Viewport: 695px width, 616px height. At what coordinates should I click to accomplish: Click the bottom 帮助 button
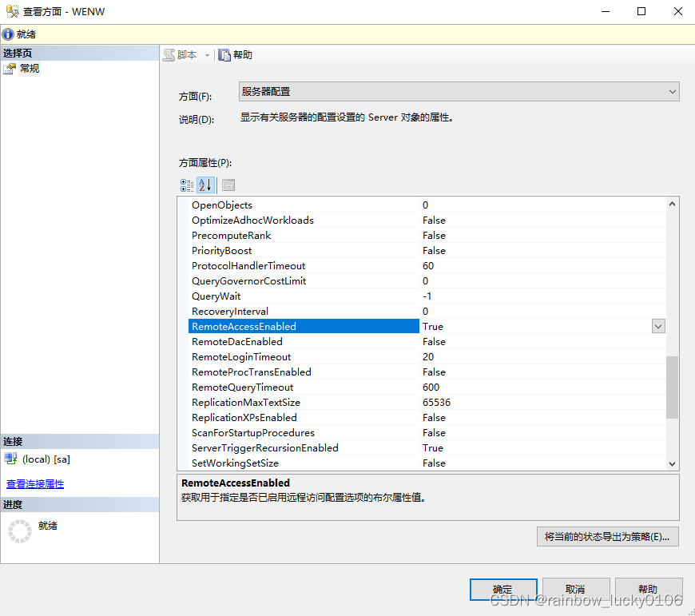(x=649, y=589)
